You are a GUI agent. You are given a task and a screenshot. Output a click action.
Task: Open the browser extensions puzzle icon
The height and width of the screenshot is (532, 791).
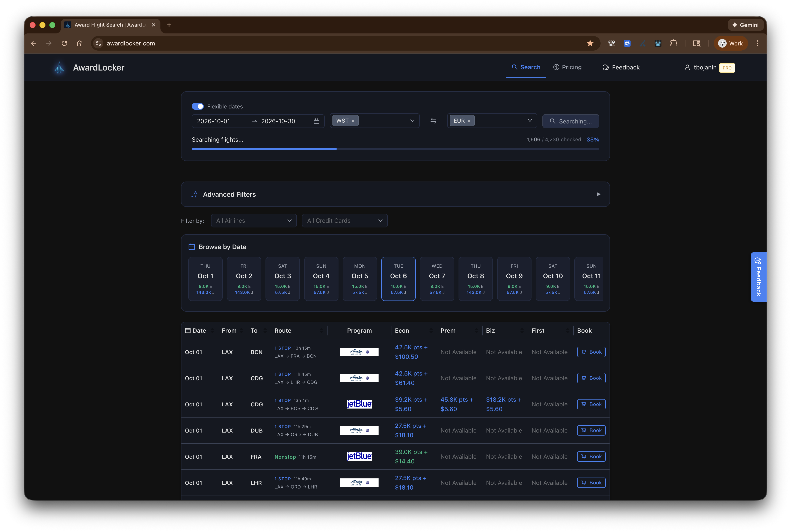click(x=673, y=44)
